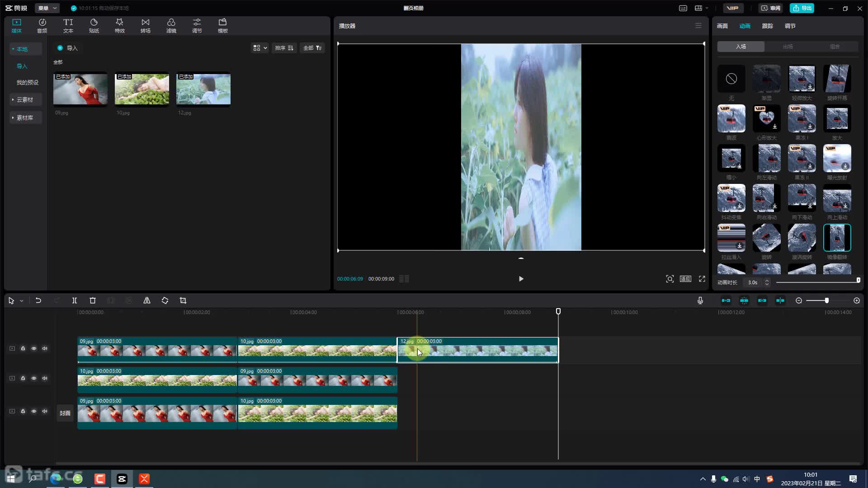Viewport: 868px width, 488px height.
Task: Open the 转场 (Transitions) panel
Action: (x=145, y=26)
